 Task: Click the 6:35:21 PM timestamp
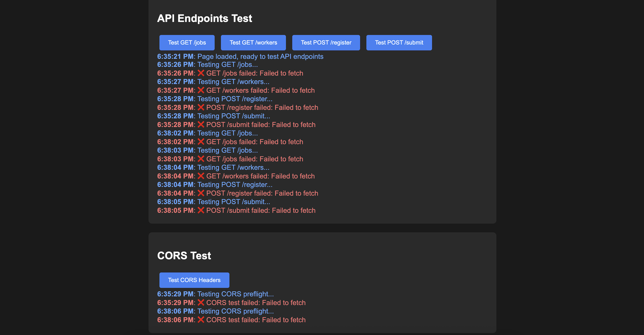coord(175,56)
